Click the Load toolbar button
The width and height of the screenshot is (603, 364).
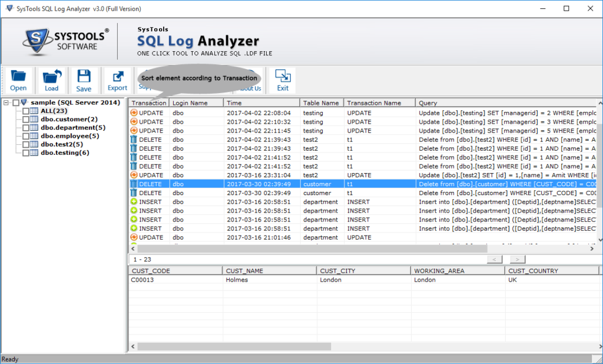point(51,81)
